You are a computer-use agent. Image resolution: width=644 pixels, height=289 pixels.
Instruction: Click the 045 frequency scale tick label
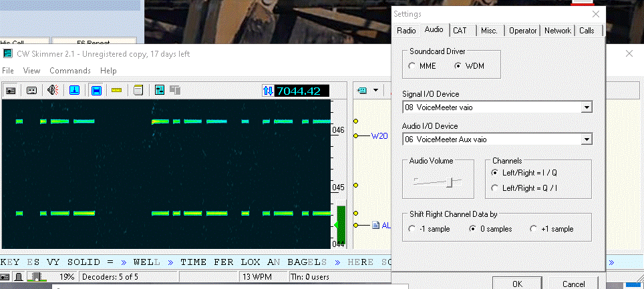(x=337, y=188)
